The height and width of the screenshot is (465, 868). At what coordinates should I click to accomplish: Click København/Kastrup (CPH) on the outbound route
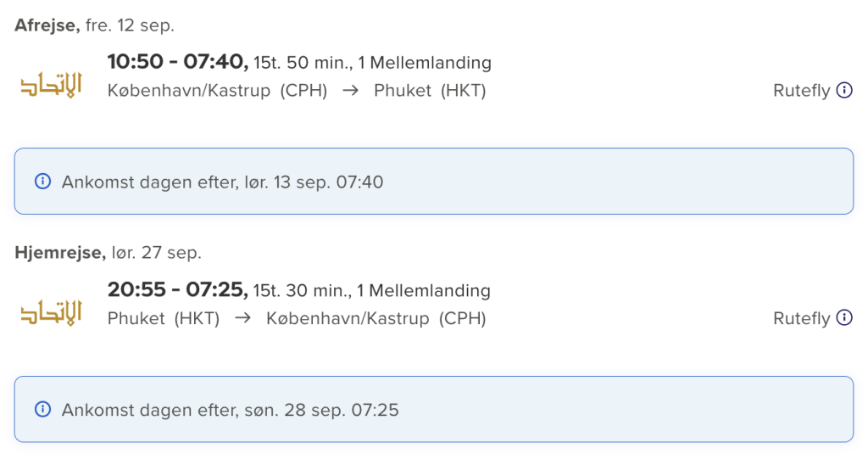click(x=218, y=90)
